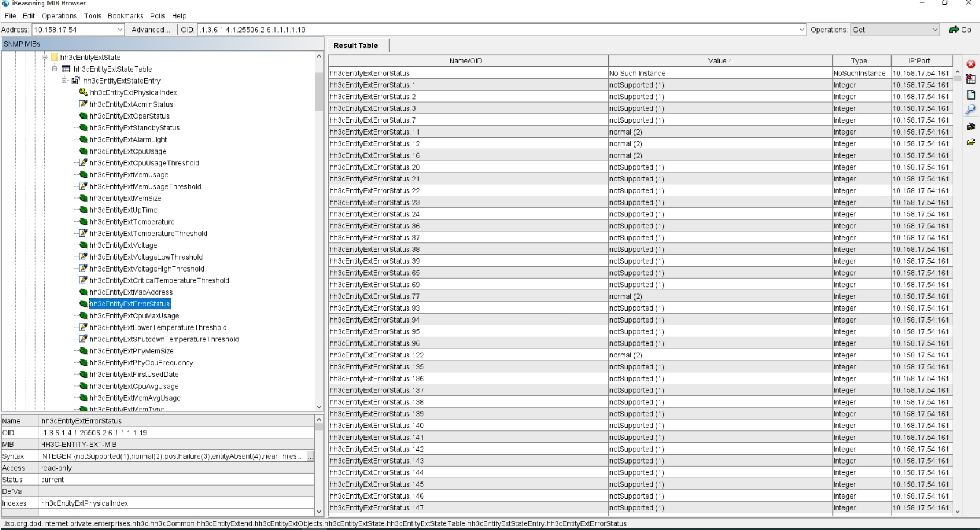The height and width of the screenshot is (530, 980).
Task: Open the OID history dropdown arrow
Action: pos(802,30)
